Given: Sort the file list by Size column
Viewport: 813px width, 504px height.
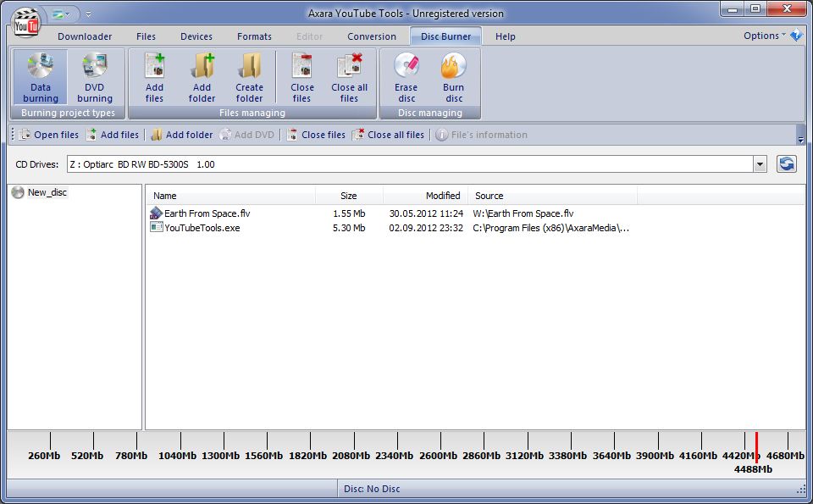Looking at the screenshot, I should click(350, 196).
